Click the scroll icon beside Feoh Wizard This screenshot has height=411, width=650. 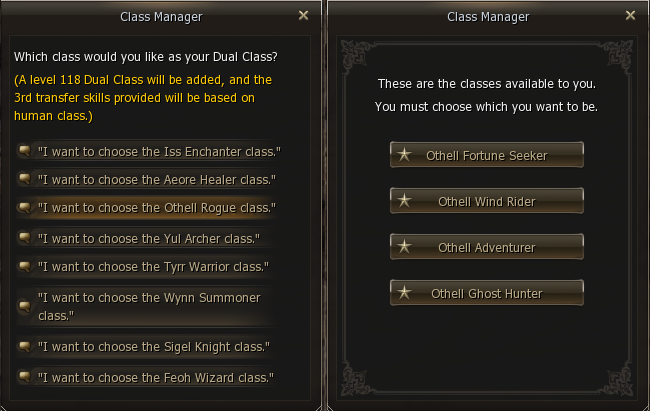coord(25,377)
